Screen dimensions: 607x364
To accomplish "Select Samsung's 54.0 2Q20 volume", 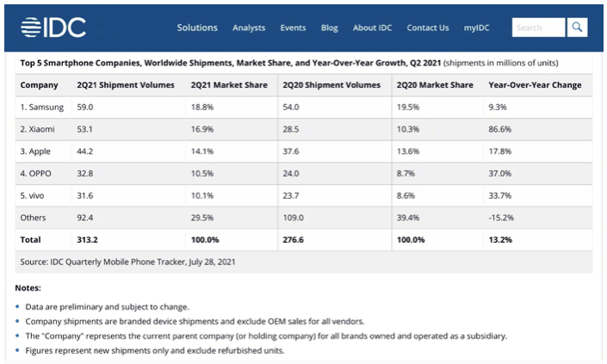I will [291, 108].
